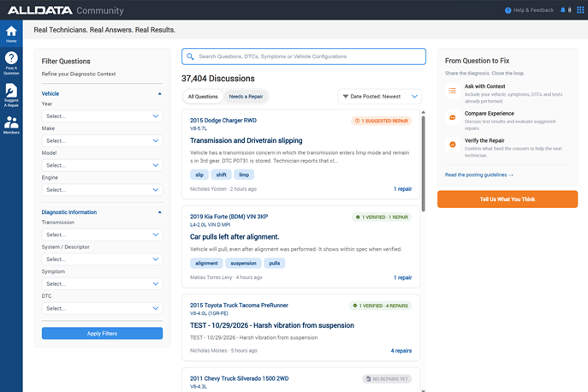Click 1 repair link on Dodge Charger card
The image size is (588, 392).
coord(403,188)
